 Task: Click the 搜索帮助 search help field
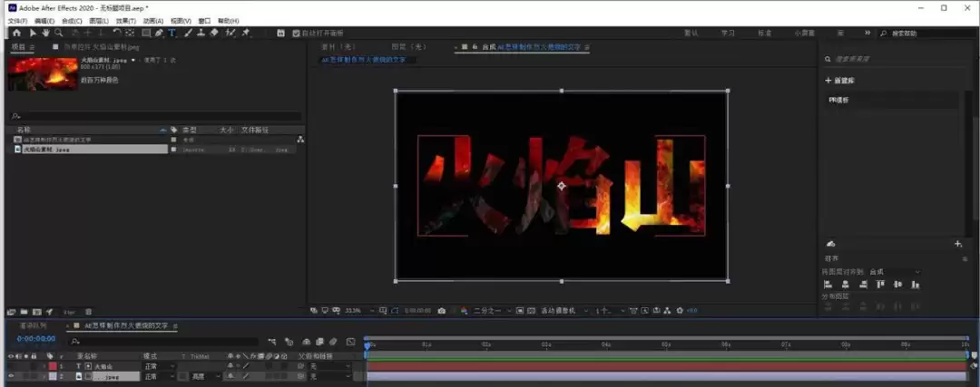click(925, 34)
